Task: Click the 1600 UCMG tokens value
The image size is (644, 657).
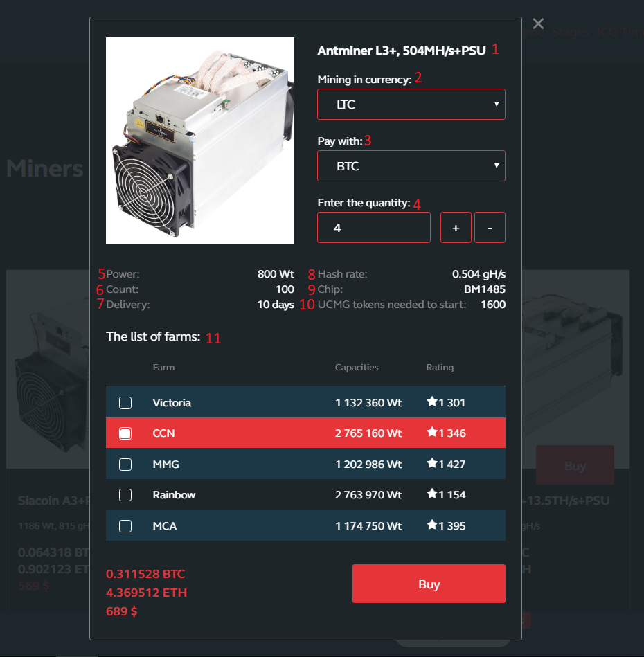Action: (x=493, y=305)
